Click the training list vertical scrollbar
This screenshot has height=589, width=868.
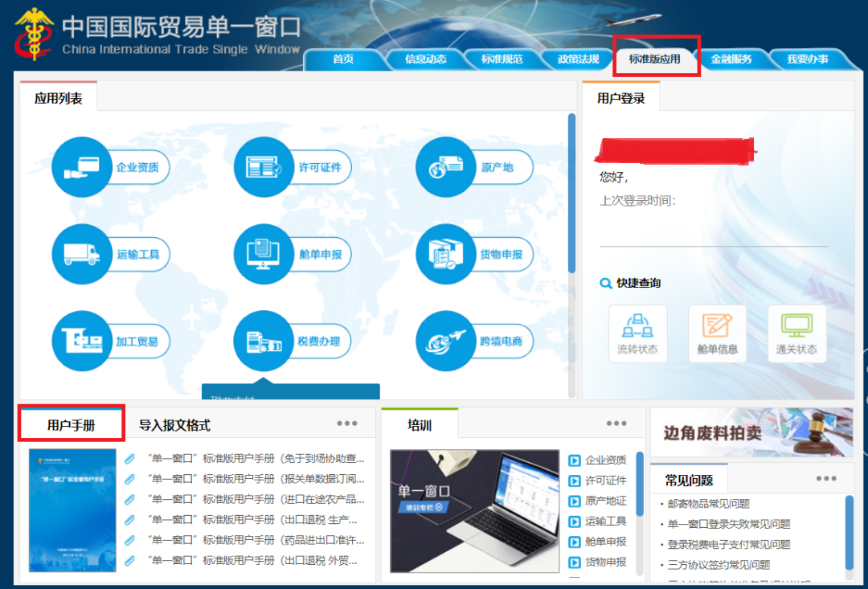[x=640, y=484]
